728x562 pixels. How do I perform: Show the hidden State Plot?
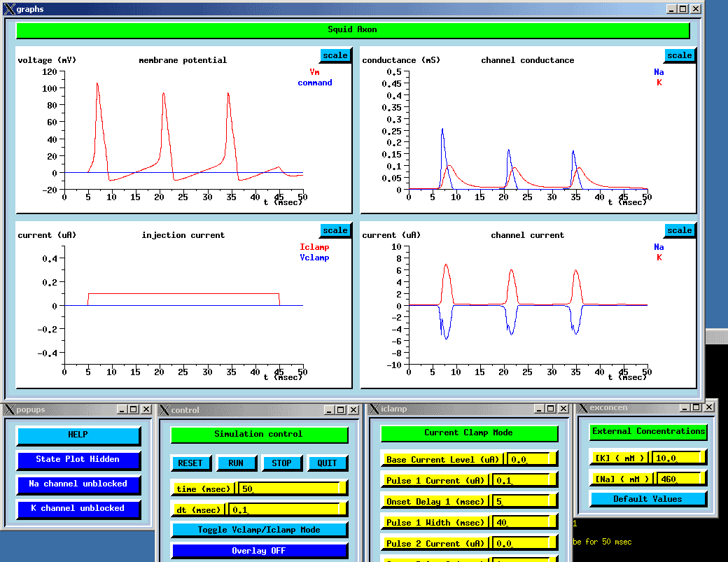(78, 459)
